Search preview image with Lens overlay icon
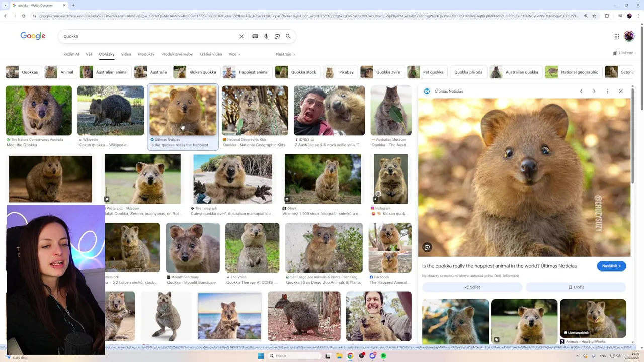The image size is (644, 362). point(427,247)
